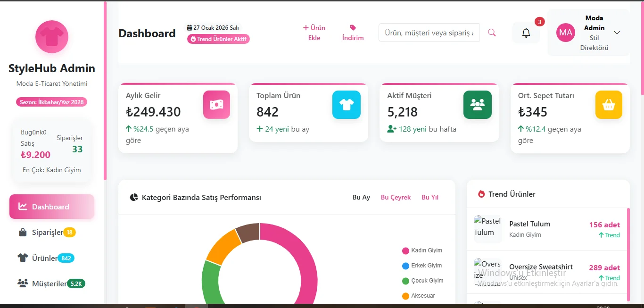Click the Toplam Ürün t-shirt icon
Screen dimensions: 644x308
pos(346,105)
